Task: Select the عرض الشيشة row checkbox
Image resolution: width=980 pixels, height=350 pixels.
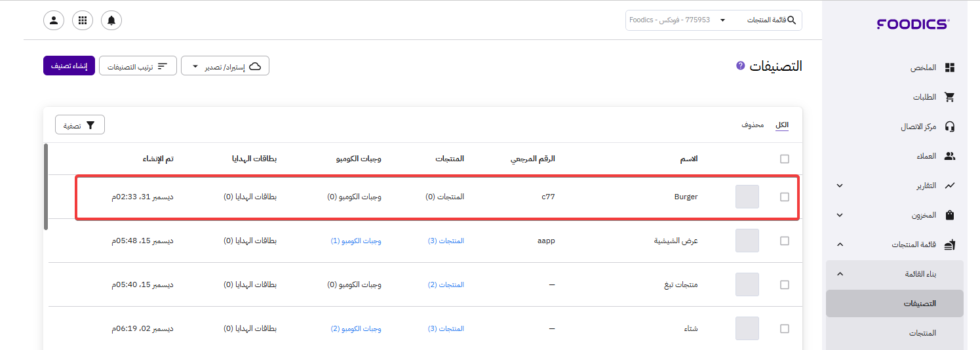Action: click(x=785, y=241)
